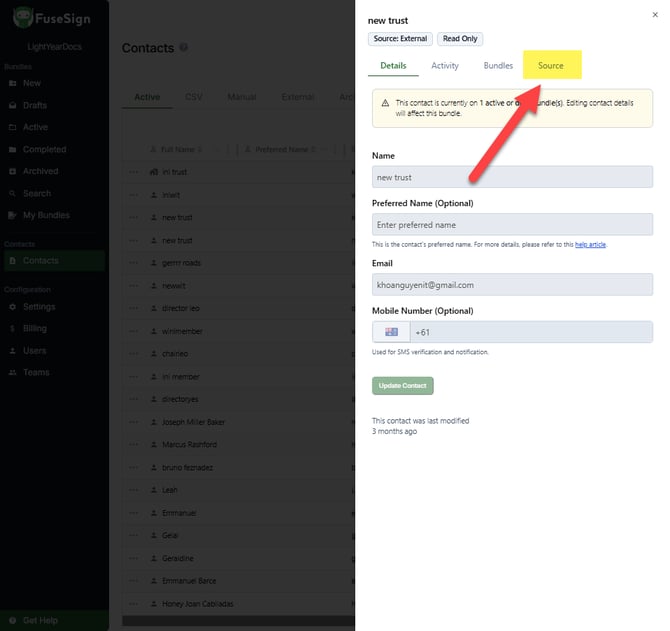Select the gerrrr roads contact
This screenshot has width=670, height=631.
point(238,263)
